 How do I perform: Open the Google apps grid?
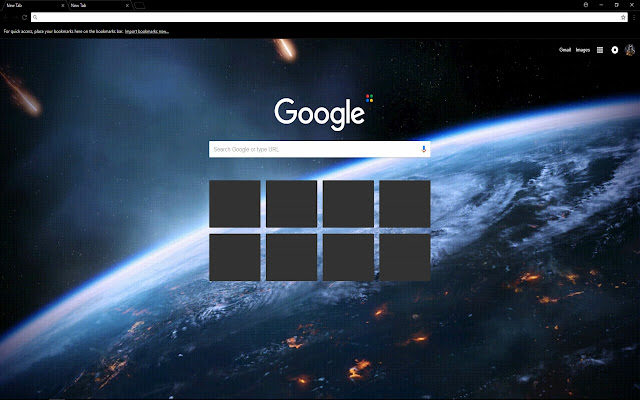point(600,50)
